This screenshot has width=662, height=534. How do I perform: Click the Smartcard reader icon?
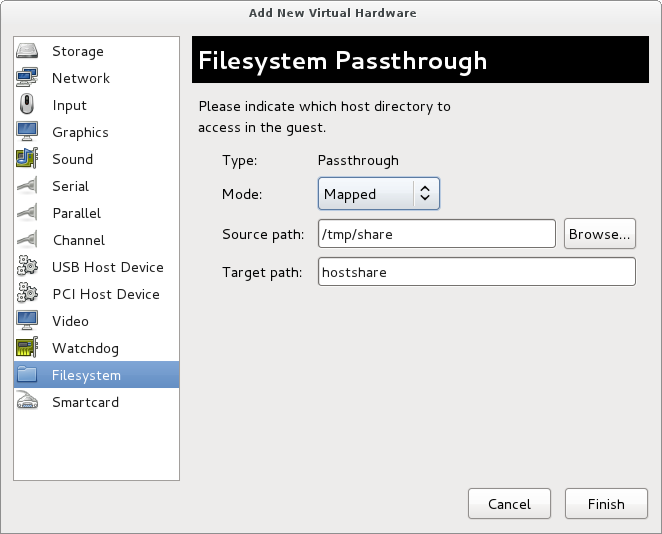(x=27, y=401)
